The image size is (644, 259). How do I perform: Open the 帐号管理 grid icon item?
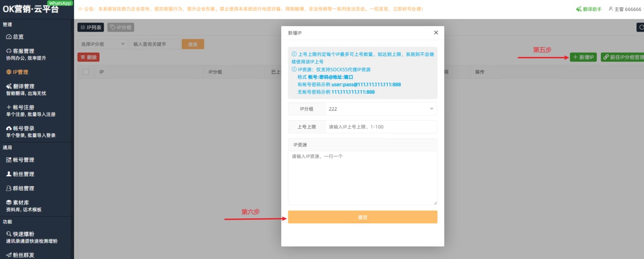(9, 160)
